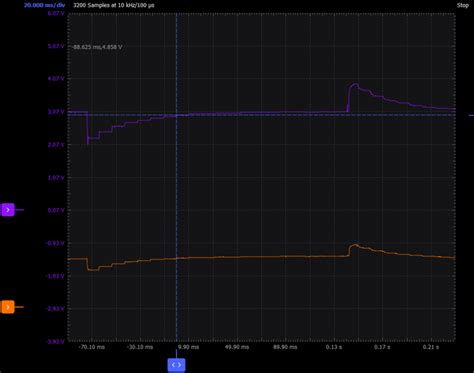Select the orange channel 2 offset marker
The image size is (474, 373).
click(x=8, y=307)
